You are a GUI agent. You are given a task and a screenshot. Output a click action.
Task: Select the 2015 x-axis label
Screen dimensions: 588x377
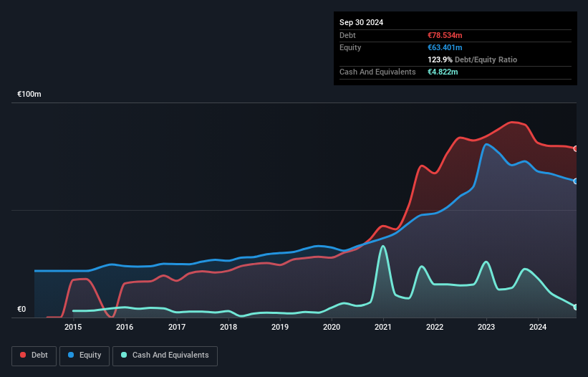(73, 327)
